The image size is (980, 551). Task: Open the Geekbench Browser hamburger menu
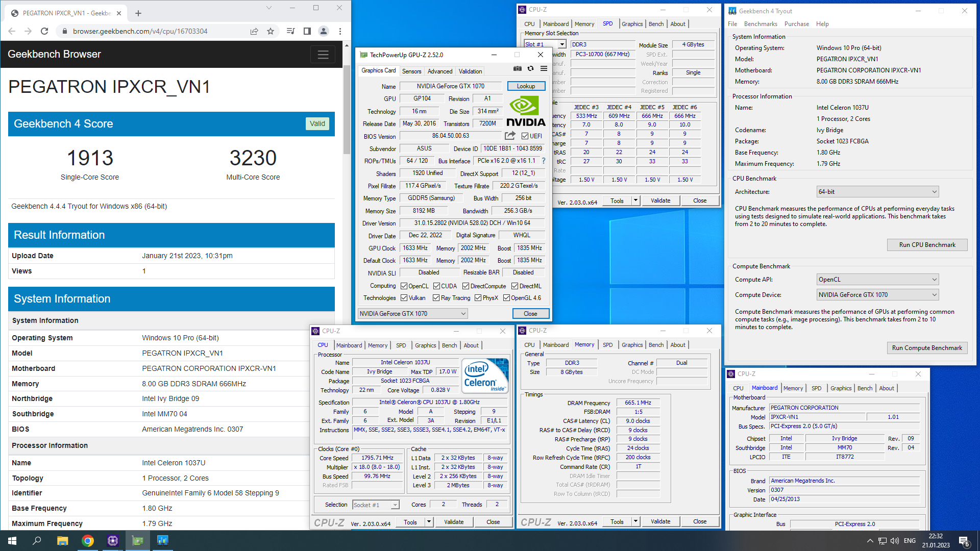tap(323, 55)
